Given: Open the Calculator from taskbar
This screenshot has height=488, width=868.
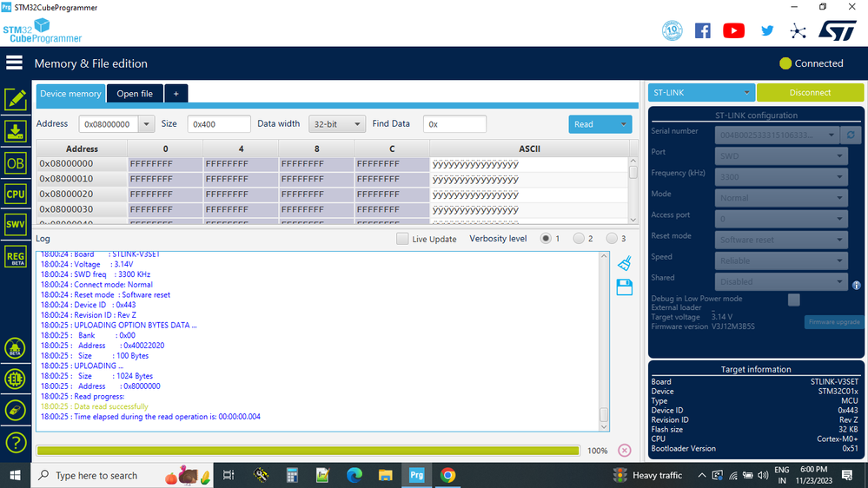Looking at the screenshot, I should tap(292, 475).
